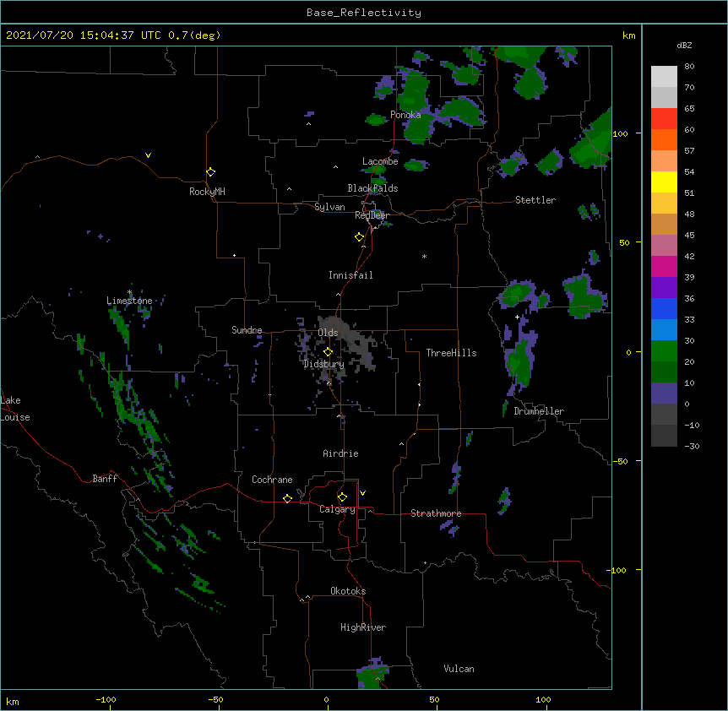Pick the purple 39-36 dBZ legend swatch

tap(664, 288)
